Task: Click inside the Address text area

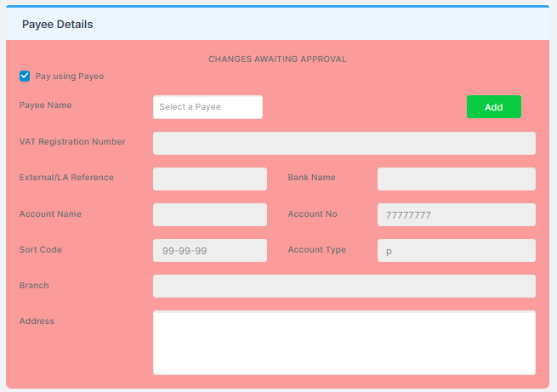Action: coord(344,343)
